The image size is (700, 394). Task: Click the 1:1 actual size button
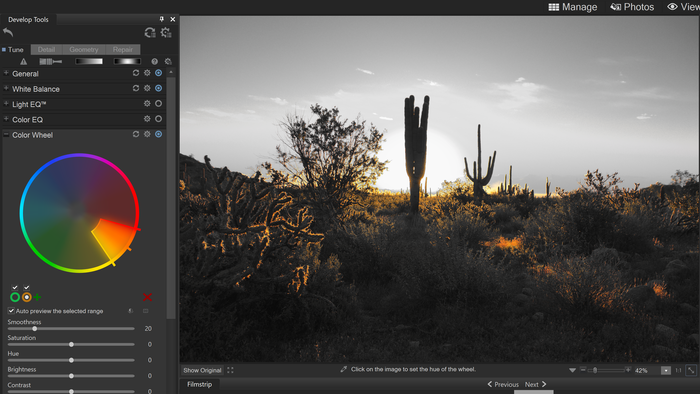coord(678,370)
